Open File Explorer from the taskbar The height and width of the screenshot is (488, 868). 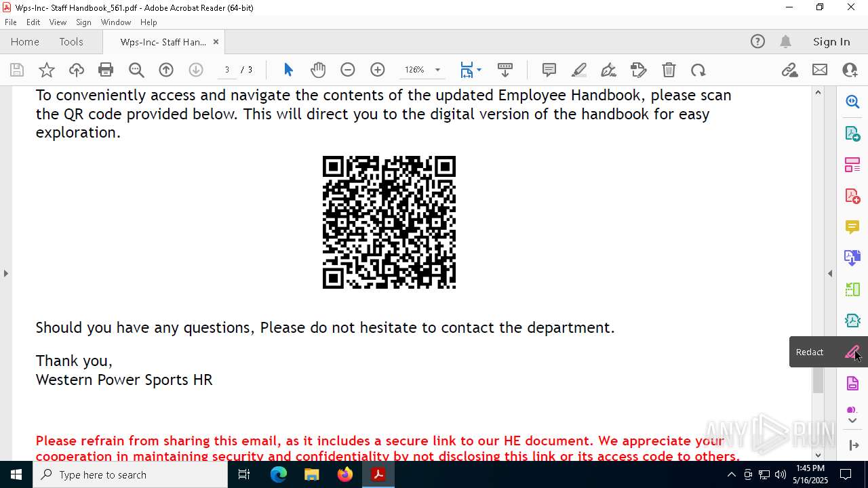tap(312, 474)
